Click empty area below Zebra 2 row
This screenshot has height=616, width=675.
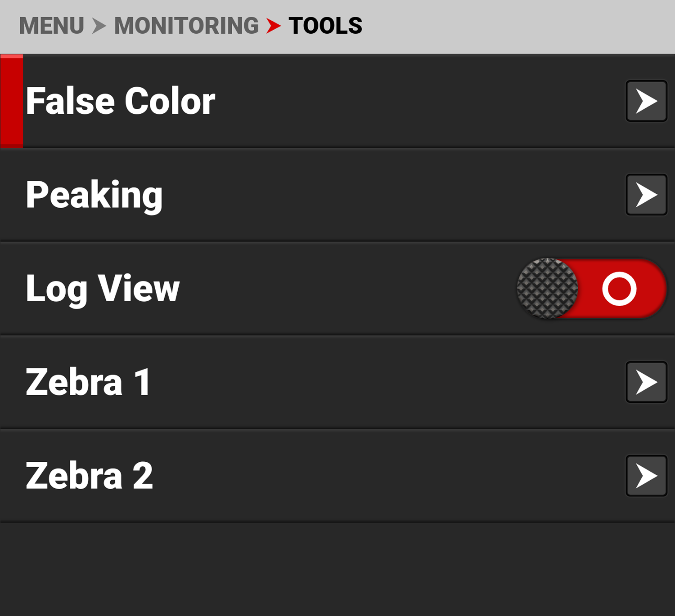[337, 569]
